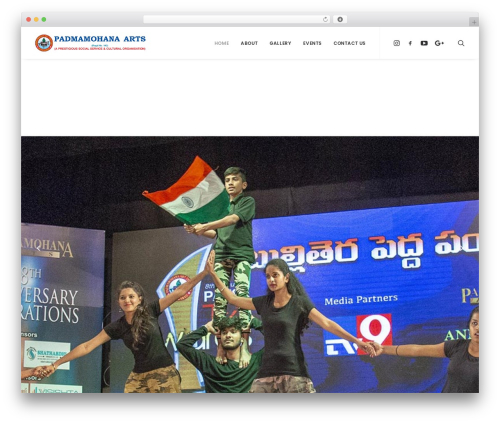Click the dance performance hero image
Viewport: 500px width, 423px height.
250,264
